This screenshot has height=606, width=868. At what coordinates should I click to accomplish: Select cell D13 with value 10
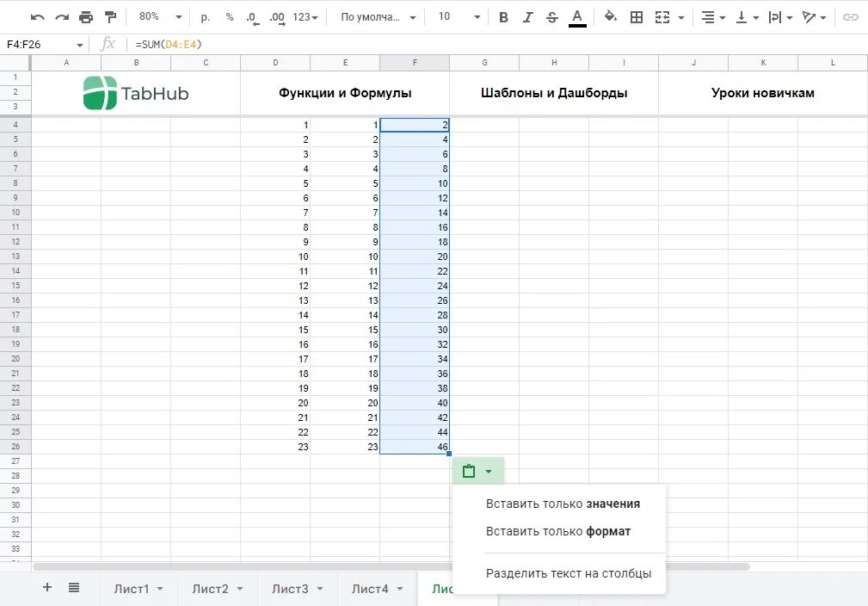point(275,257)
